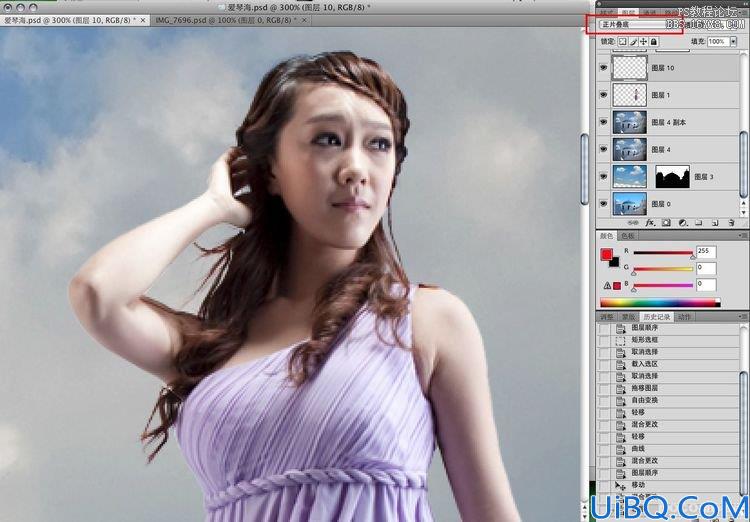Viewport: 750px width, 522px height.
Task: Click the create new layer icon
Action: point(715,223)
